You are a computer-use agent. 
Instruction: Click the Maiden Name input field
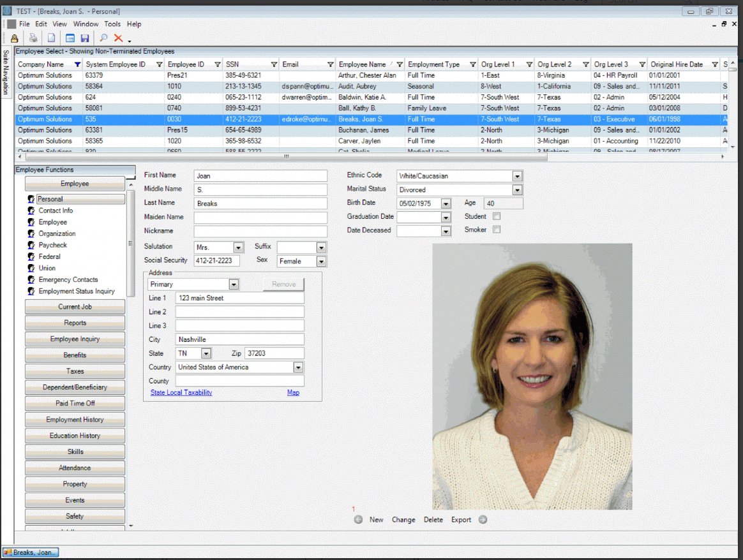point(260,217)
